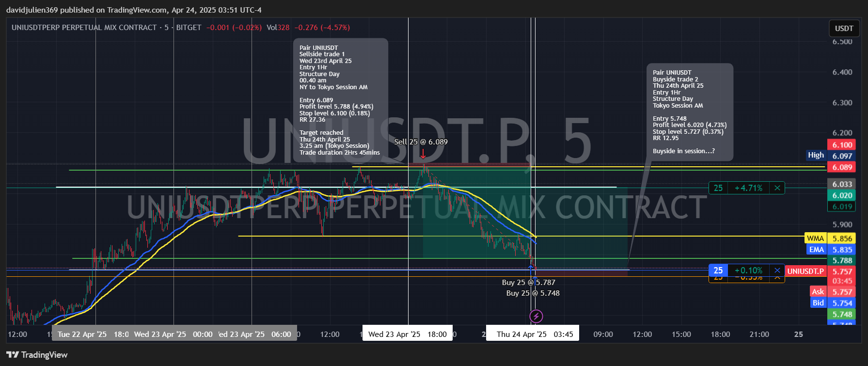Click the 5.856 WMA value tag
Viewport: 868px width, 366px height.
(842, 239)
